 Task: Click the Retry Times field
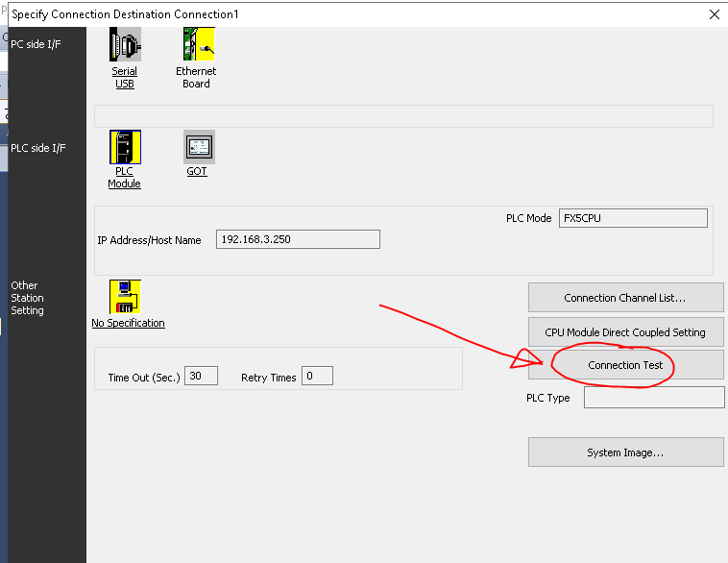click(317, 376)
